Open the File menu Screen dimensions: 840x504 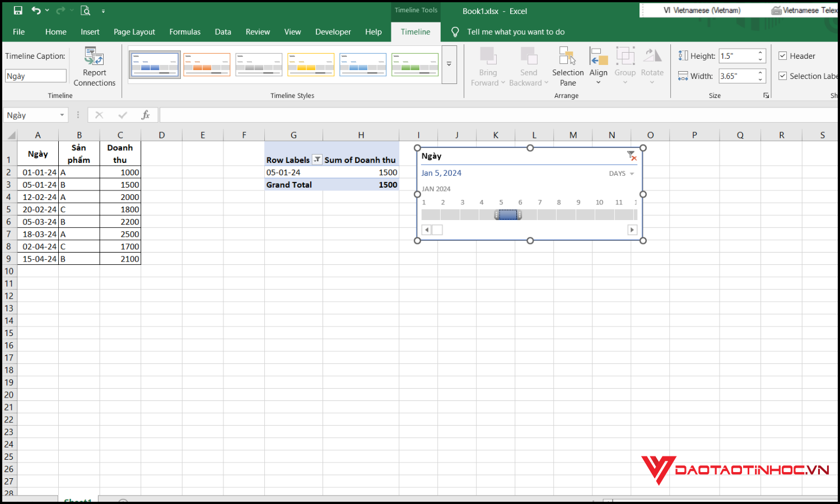tap(18, 32)
